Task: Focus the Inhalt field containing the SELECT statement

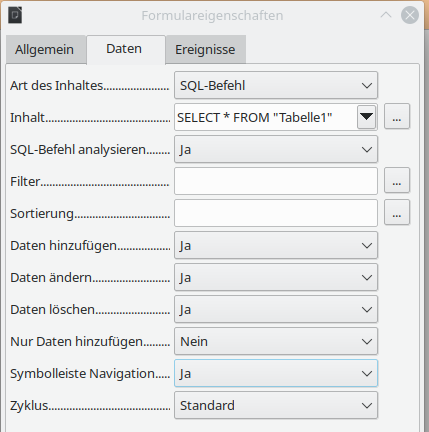Action: 265,117
